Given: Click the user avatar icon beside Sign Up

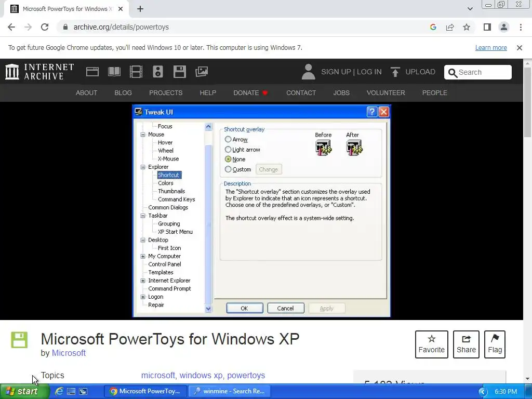Looking at the screenshot, I should click(308, 72).
